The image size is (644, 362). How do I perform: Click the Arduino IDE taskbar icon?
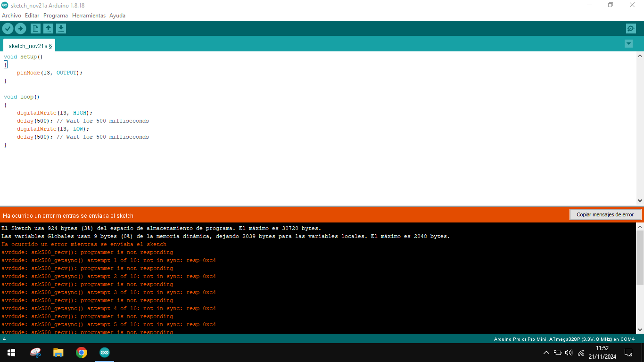pos(105,353)
